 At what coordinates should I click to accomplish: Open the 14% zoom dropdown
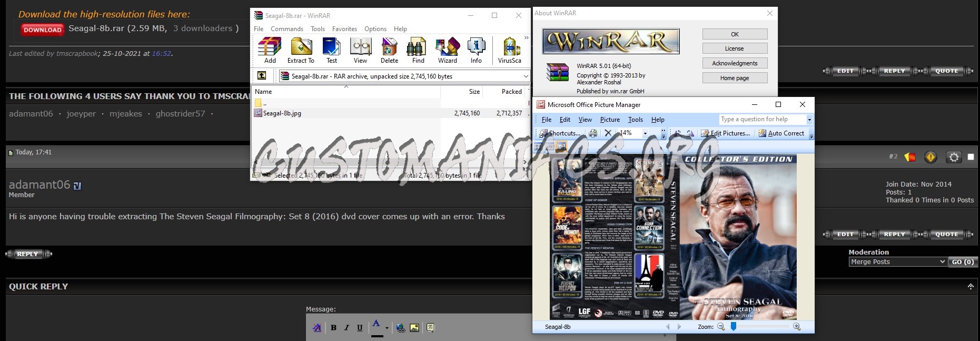coord(645,133)
